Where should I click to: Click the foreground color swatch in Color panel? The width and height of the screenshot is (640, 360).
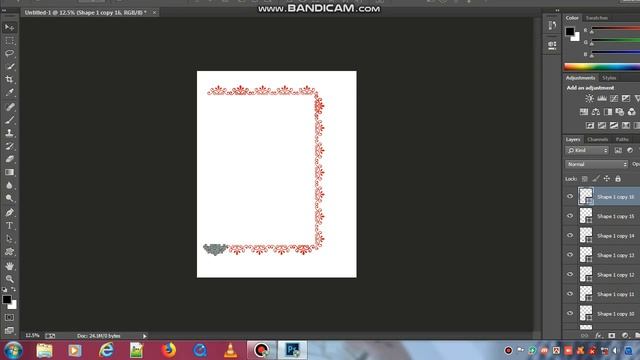570,31
